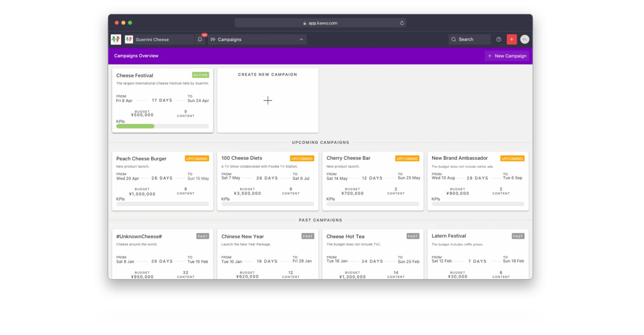Screen dimensions: 644x335
Task: Click the Upcoming Campaigns section header
Action: pos(320,142)
